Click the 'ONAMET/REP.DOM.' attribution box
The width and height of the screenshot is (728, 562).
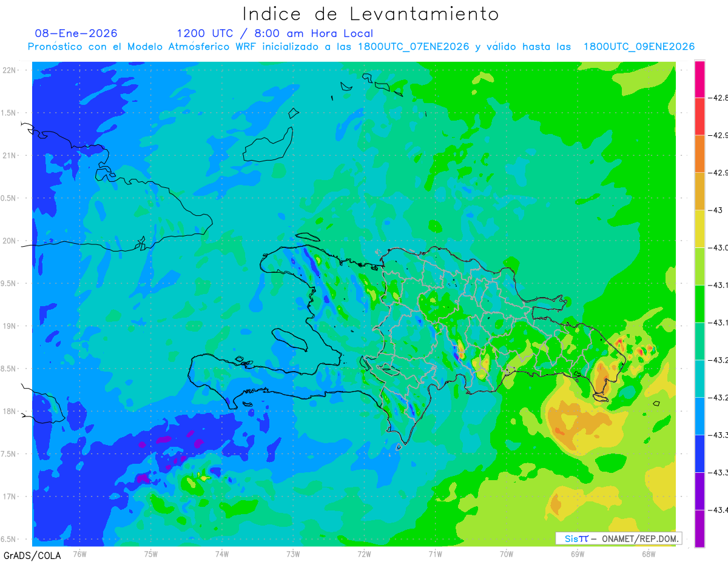point(619,538)
